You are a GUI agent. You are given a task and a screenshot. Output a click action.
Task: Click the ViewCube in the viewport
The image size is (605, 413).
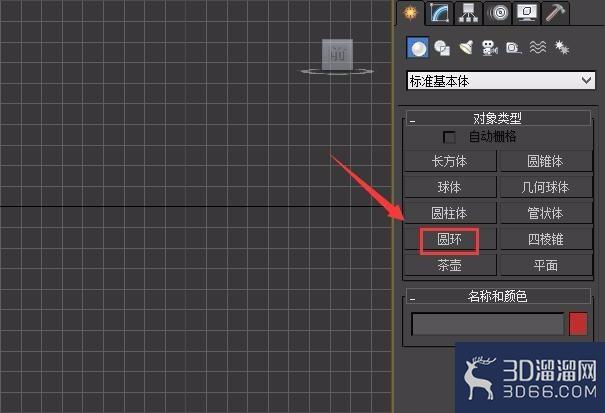(x=337, y=56)
